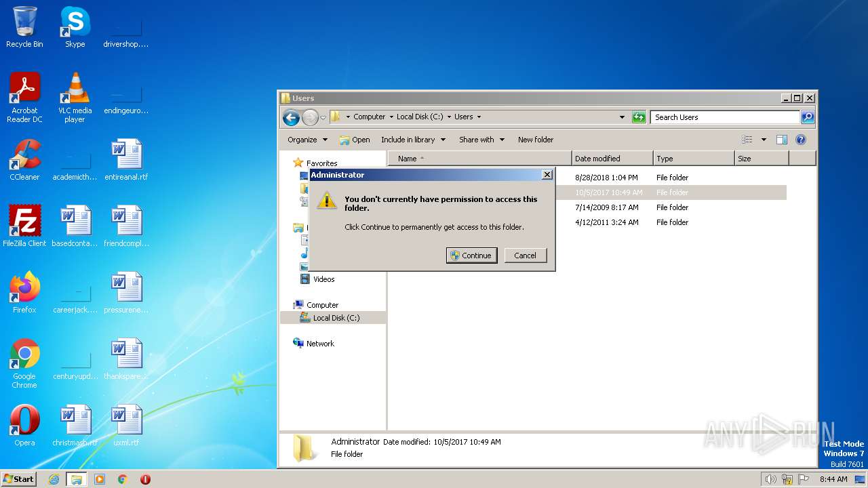Close the Administrator dialog with X

click(x=547, y=175)
